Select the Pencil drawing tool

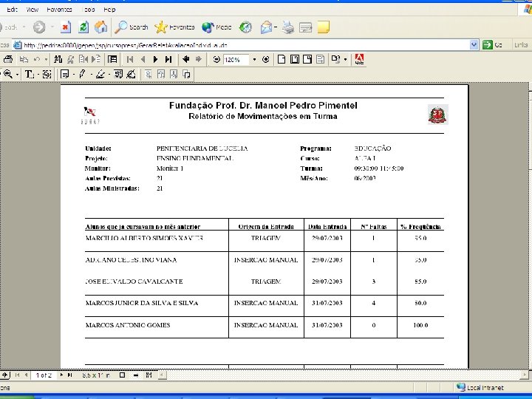[82, 75]
